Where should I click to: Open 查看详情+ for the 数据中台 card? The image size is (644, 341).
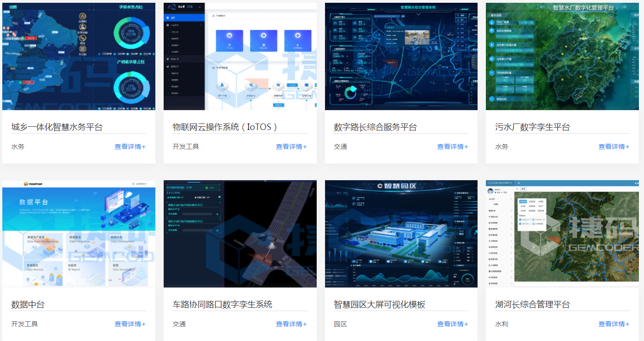pyautogui.click(x=130, y=324)
